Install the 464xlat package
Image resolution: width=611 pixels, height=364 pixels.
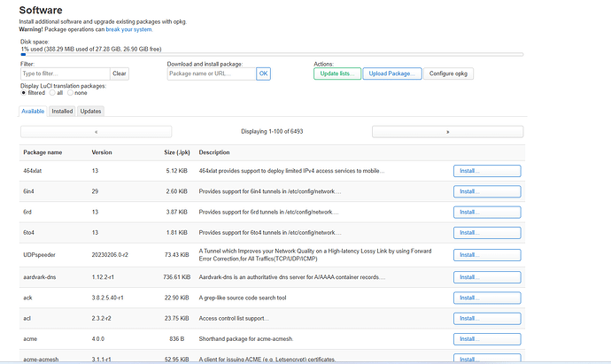point(486,171)
